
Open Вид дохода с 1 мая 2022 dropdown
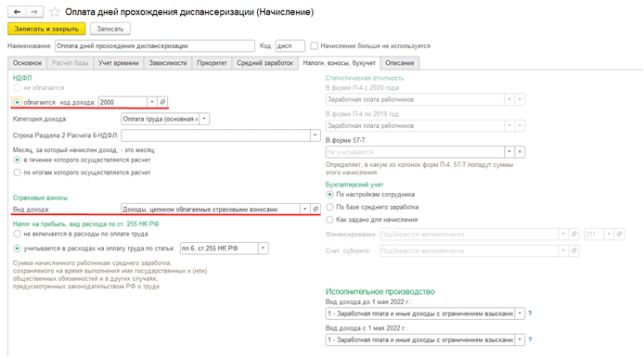[x=520, y=339]
